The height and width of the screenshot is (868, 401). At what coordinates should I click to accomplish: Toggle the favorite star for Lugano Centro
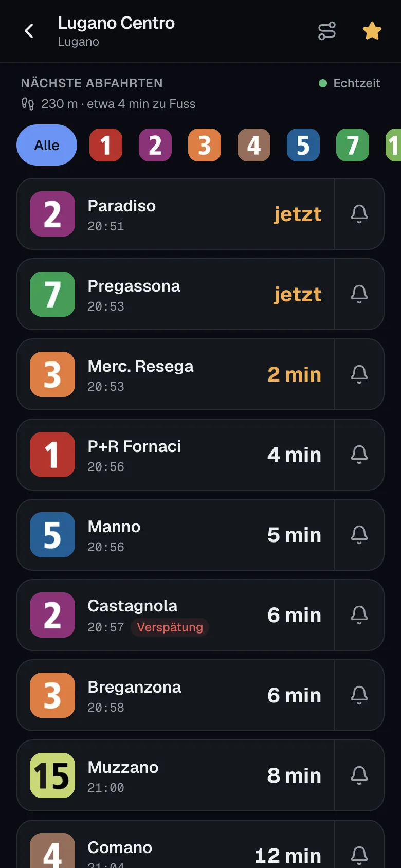click(x=372, y=31)
